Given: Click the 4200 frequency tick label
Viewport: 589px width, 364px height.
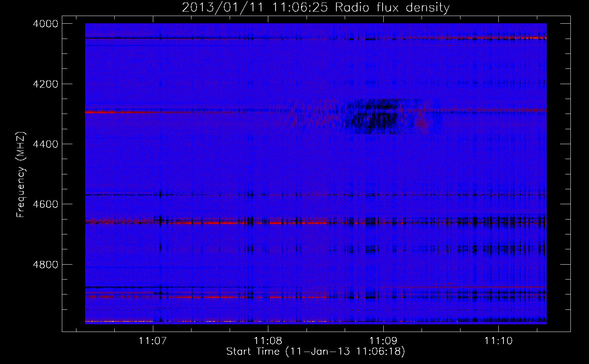Looking at the screenshot, I should [46, 84].
